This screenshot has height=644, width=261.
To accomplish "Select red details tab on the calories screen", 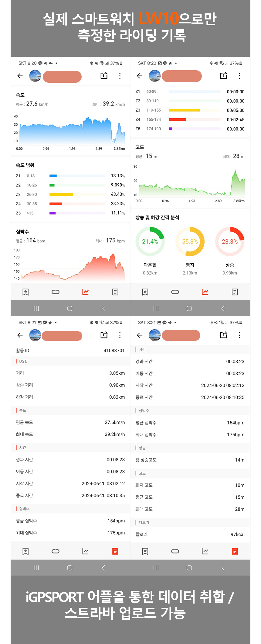I will 235,551.
